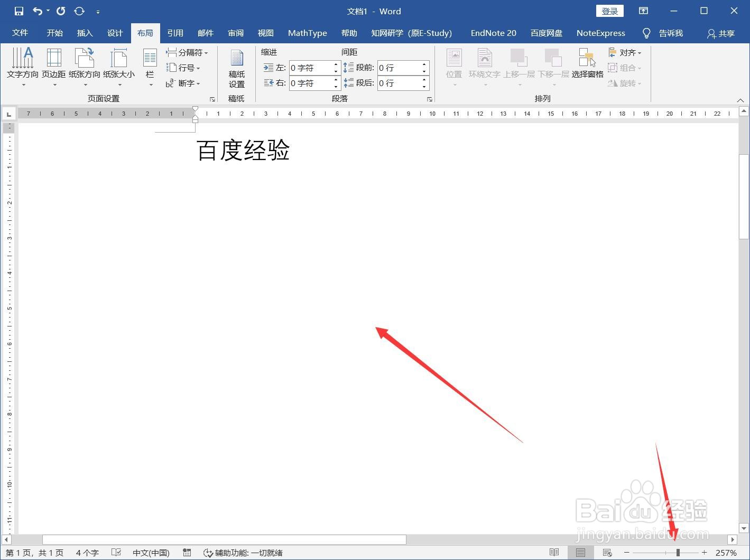Expand the Hyphenation (断字) dropdown
This screenshot has width=750, height=560.
click(183, 83)
